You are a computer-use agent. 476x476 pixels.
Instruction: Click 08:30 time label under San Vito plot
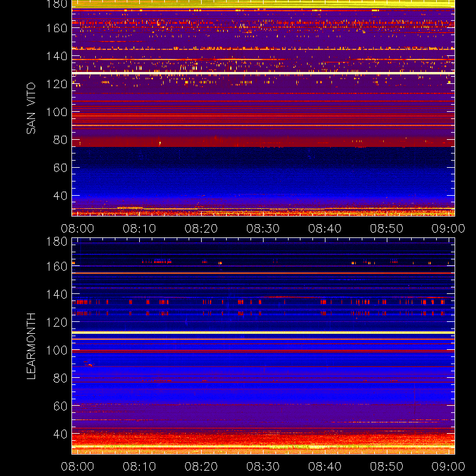(263, 228)
